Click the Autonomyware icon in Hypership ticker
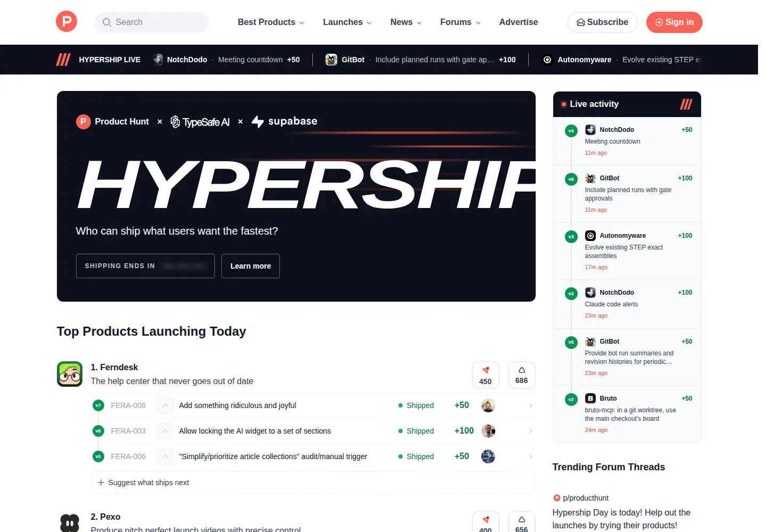The height and width of the screenshot is (532, 766). (547, 60)
